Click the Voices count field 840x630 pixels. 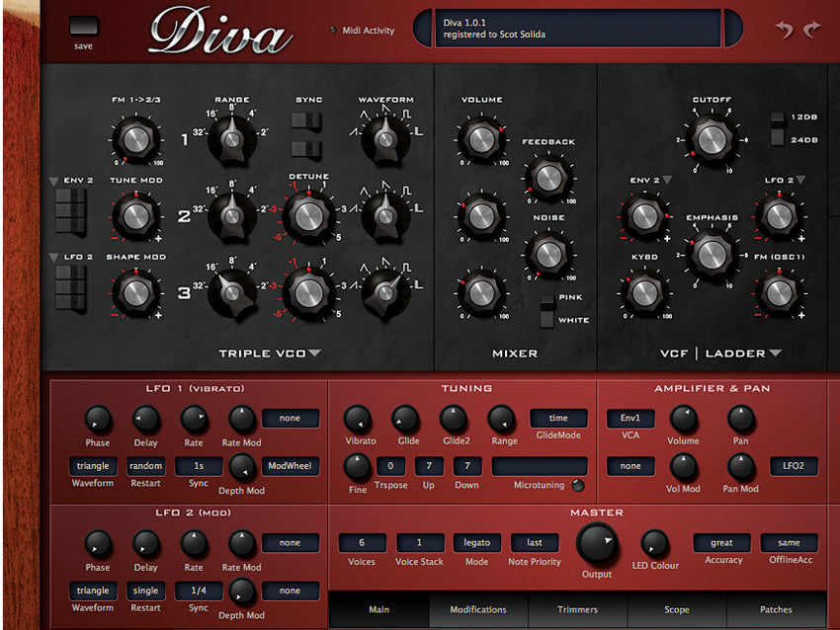click(363, 543)
